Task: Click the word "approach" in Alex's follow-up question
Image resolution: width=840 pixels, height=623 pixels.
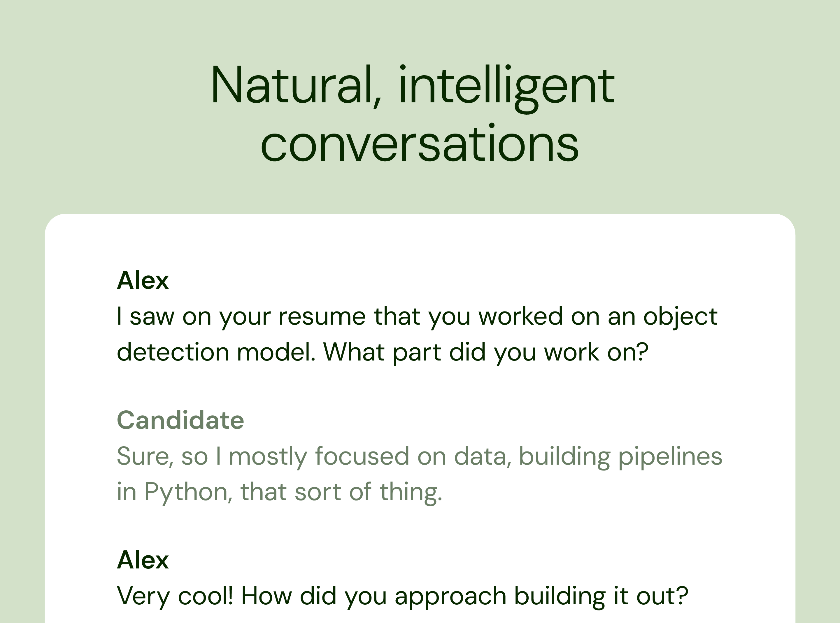Action: pos(450,596)
